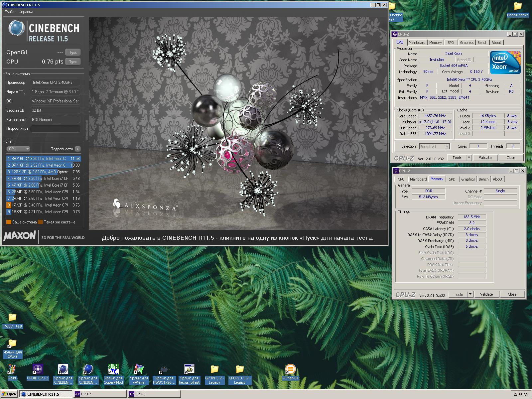
Task: Open the Справка menu in Cinebench
Action: 26,12
